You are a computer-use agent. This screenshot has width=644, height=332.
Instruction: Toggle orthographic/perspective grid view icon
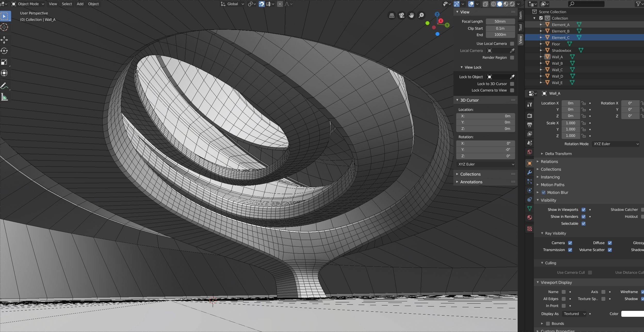click(x=392, y=15)
